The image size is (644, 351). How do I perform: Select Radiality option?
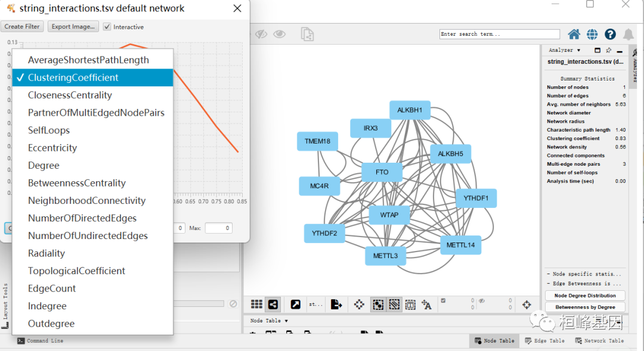pyautogui.click(x=93, y=253)
